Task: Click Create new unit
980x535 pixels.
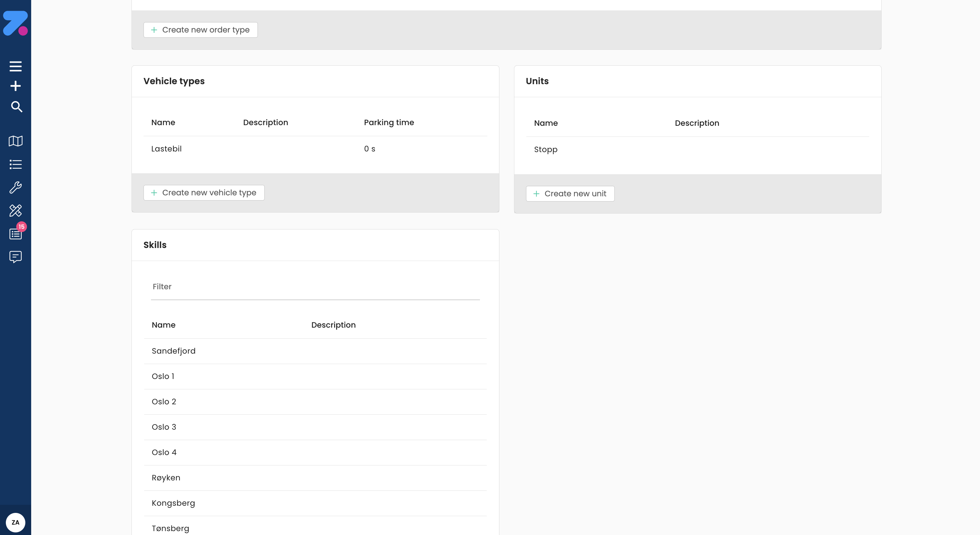Action: click(x=570, y=193)
